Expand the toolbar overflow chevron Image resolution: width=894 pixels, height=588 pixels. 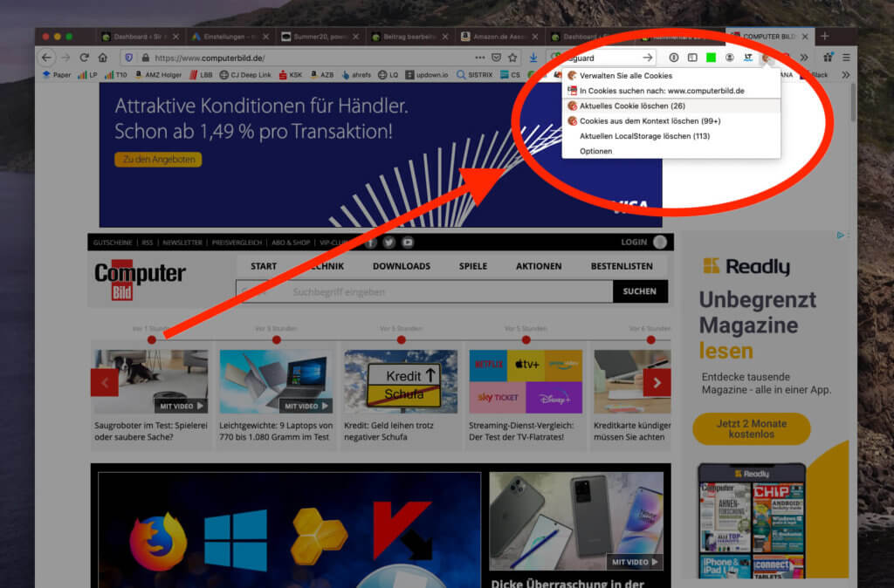click(x=804, y=58)
